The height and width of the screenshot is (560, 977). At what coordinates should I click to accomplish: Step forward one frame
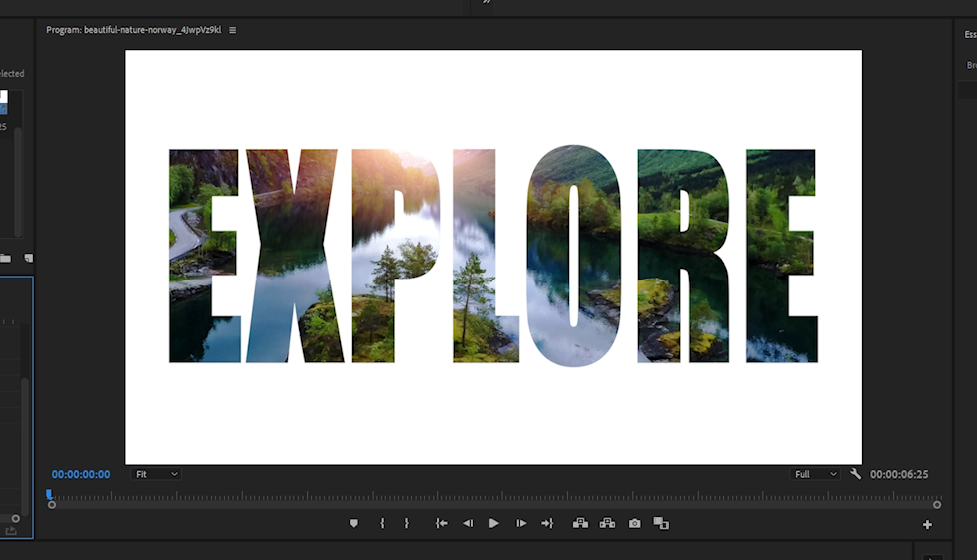tap(521, 524)
